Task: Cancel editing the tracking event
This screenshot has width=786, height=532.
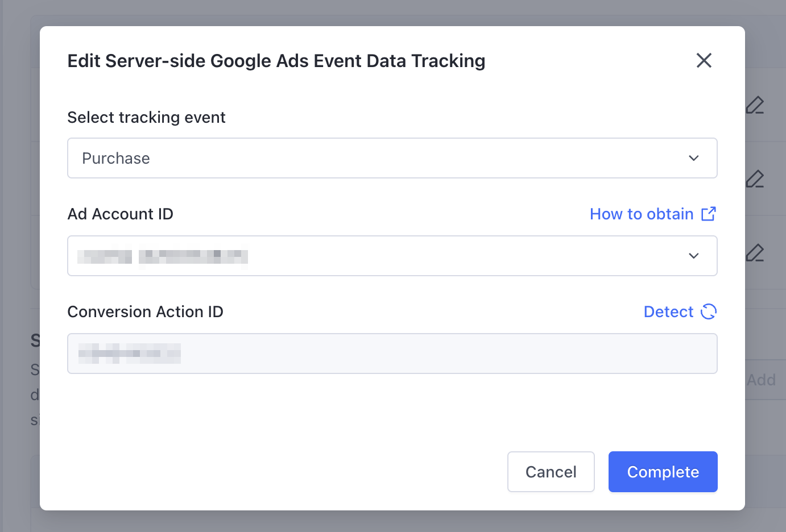Action: pyautogui.click(x=551, y=472)
